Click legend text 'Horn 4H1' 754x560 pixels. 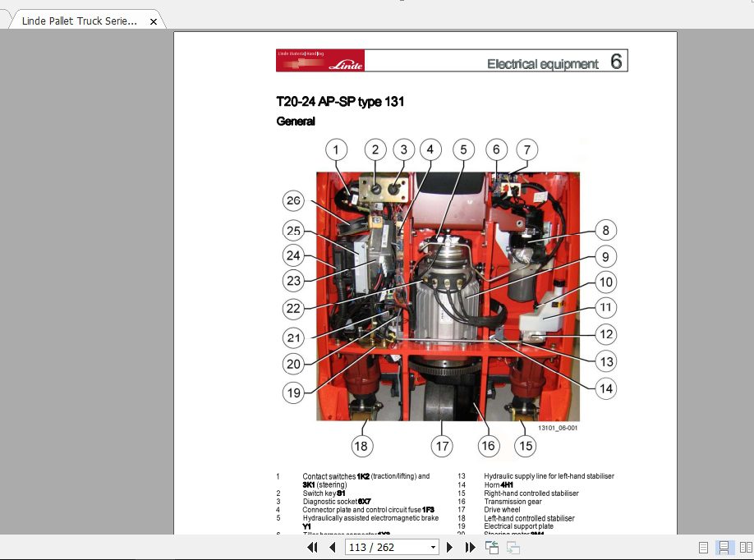pos(499,485)
